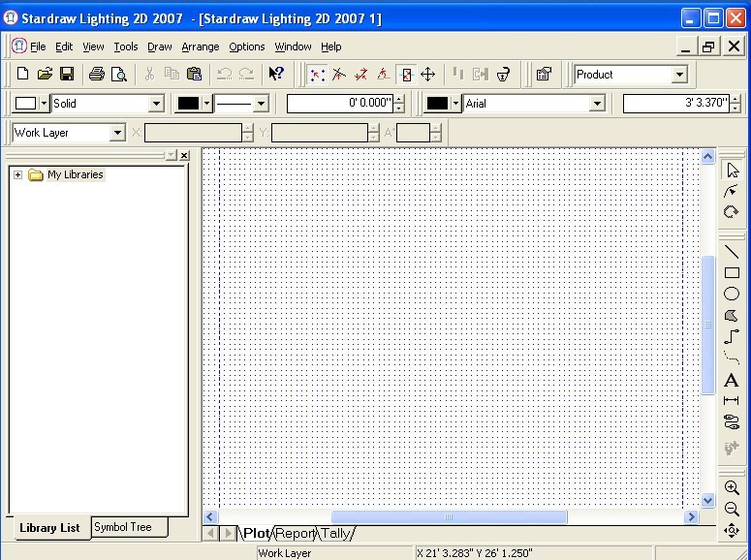The image size is (751, 560).
Task: Select the cable tool icon
Action: [x=732, y=422]
